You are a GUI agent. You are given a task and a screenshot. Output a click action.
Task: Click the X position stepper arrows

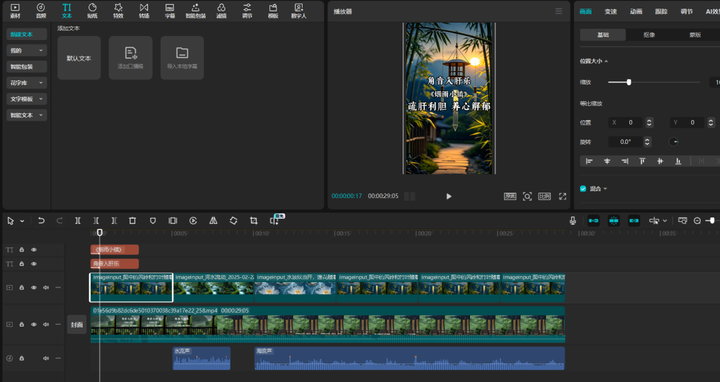[x=649, y=123]
